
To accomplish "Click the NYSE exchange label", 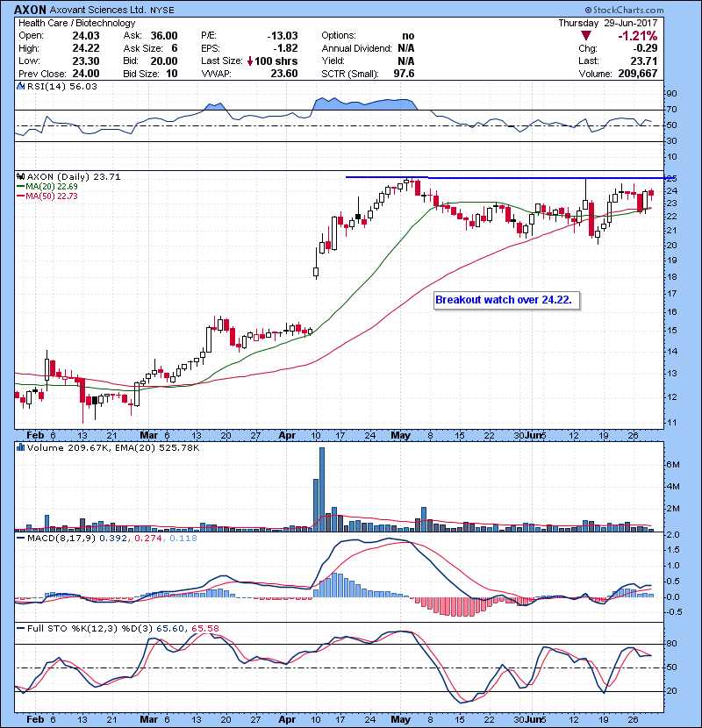I will 162,10.
